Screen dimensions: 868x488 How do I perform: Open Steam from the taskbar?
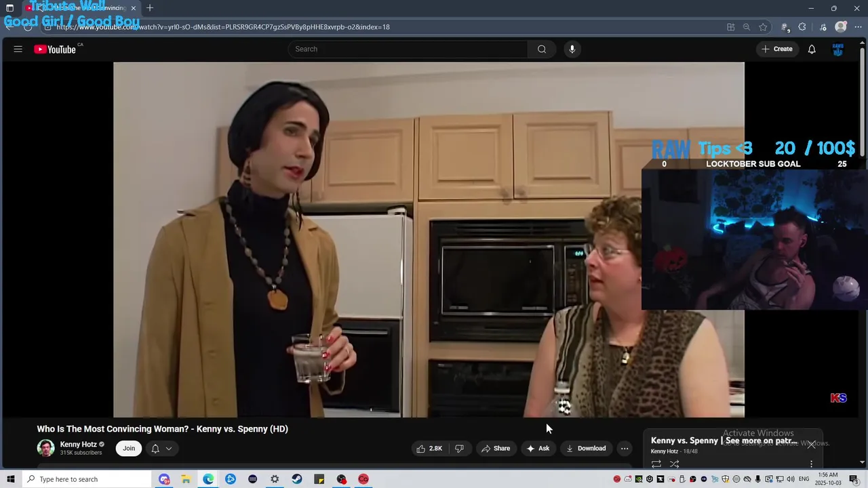pyautogui.click(x=297, y=479)
